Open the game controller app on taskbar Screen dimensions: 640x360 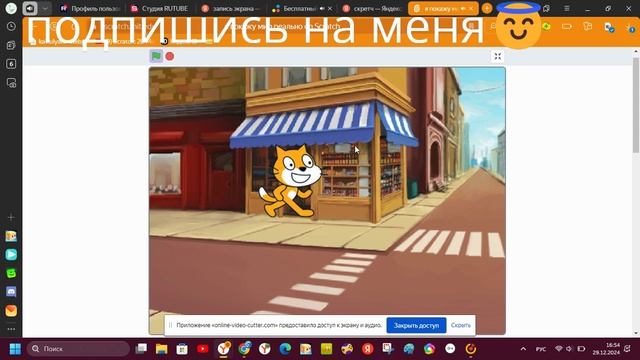tap(347, 349)
